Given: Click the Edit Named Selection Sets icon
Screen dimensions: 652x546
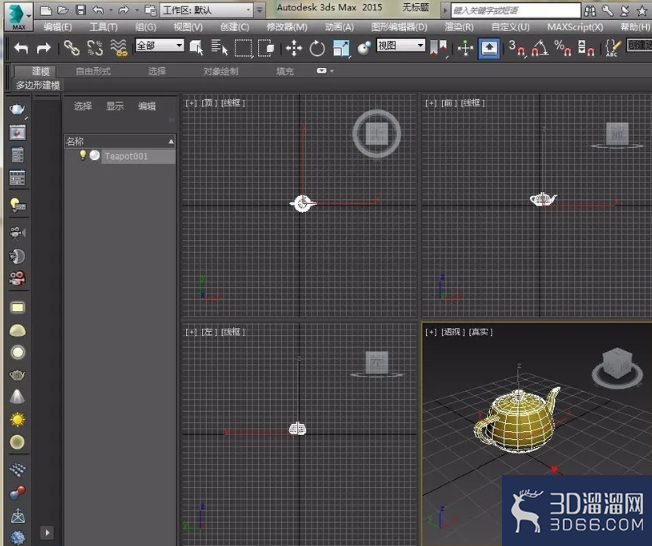Looking at the screenshot, I should click(x=613, y=48).
